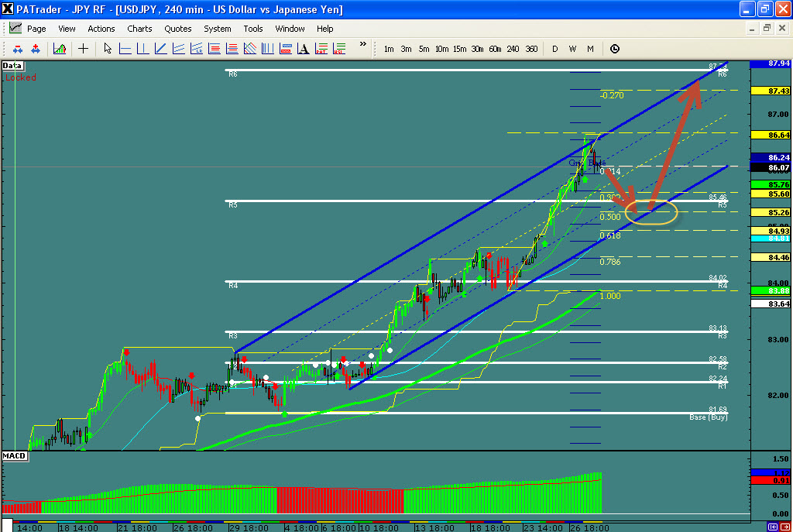Image resolution: width=793 pixels, height=532 pixels.
Task: Pick the diagonal trend line tool
Action: [160, 49]
